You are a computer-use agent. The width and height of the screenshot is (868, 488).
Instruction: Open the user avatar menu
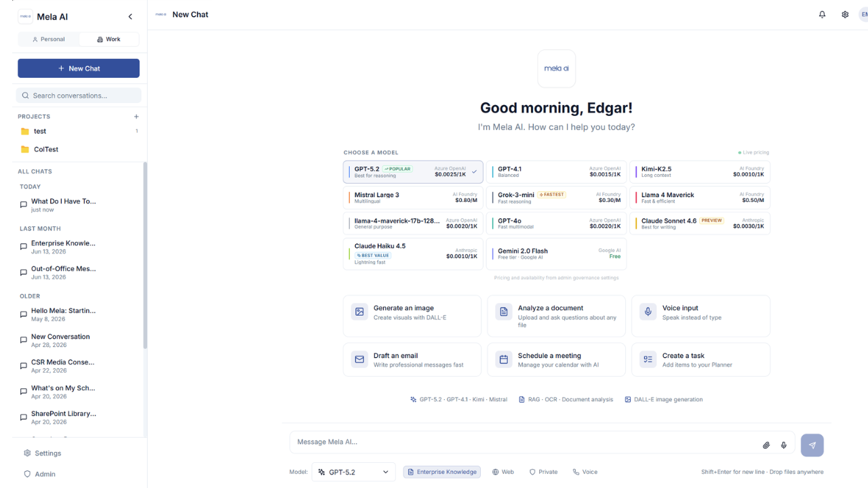click(x=863, y=14)
